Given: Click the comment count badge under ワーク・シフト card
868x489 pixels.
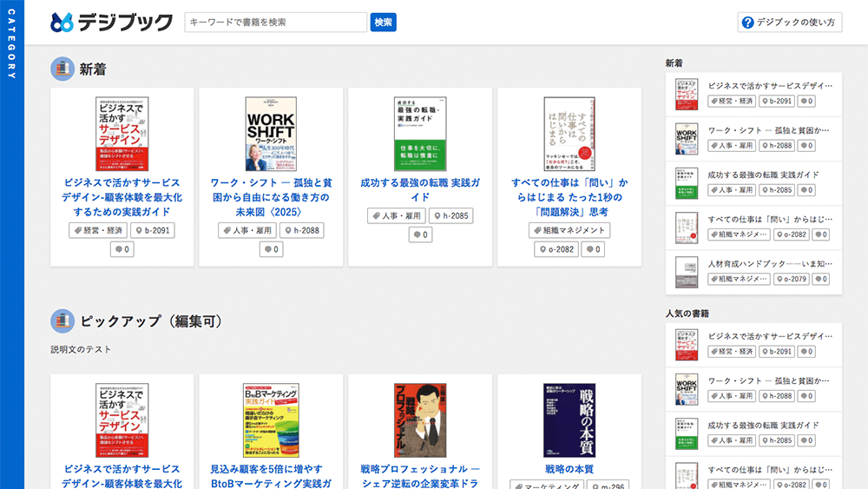Looking at the screenshot, I should [272, 249].
